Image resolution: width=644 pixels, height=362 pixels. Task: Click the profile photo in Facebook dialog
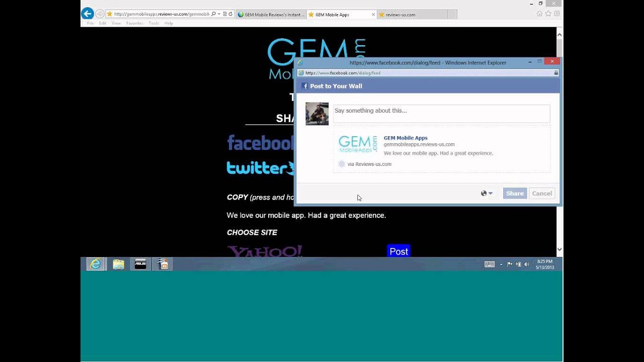[x=317, y=114]
